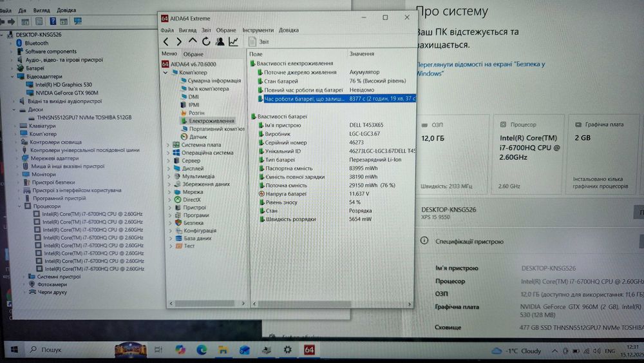Viewport: 644px width, 363px height.
Task: Open Settings gear from the taskbar
Action: (287, 350)
